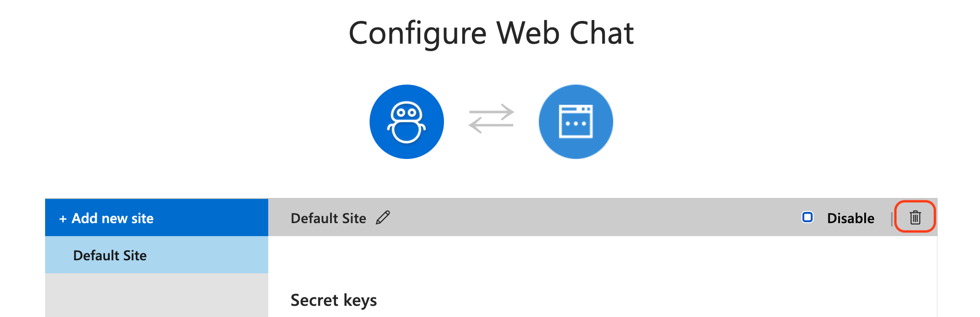Screen dimensions: 980x317
Task: Click the pencil icon to rename Default Site
Action: tap(383, 218)
